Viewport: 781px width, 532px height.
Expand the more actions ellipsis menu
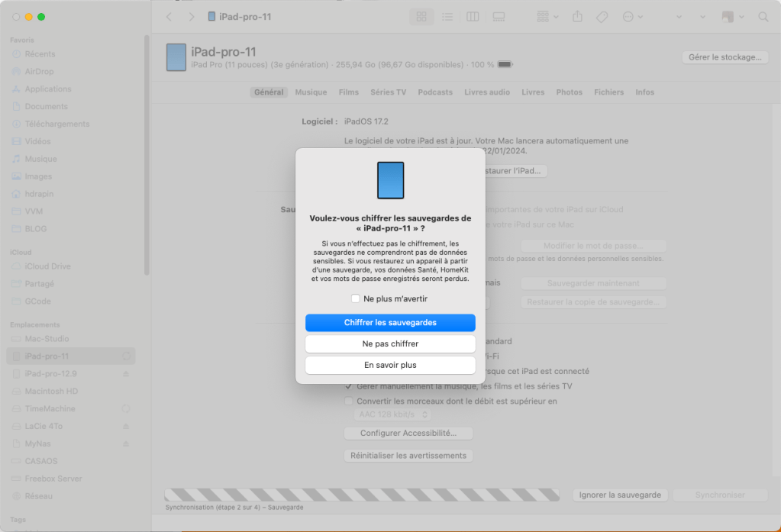[633, 17]
